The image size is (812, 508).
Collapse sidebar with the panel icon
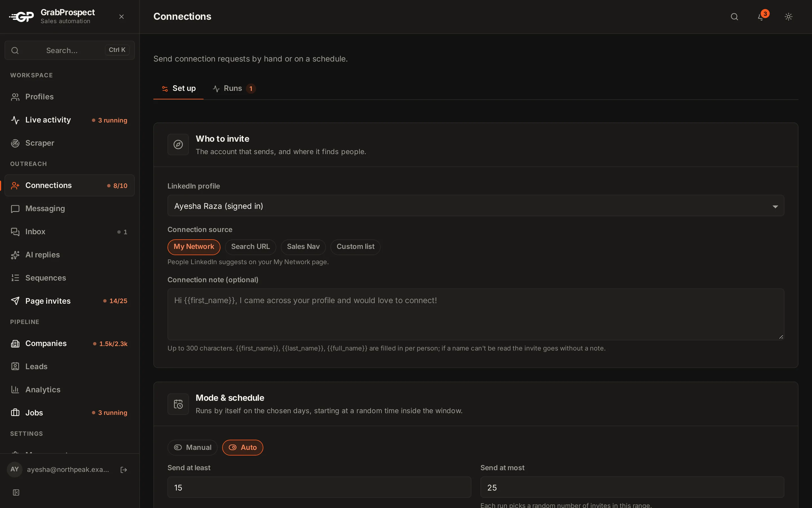[16, 492]
